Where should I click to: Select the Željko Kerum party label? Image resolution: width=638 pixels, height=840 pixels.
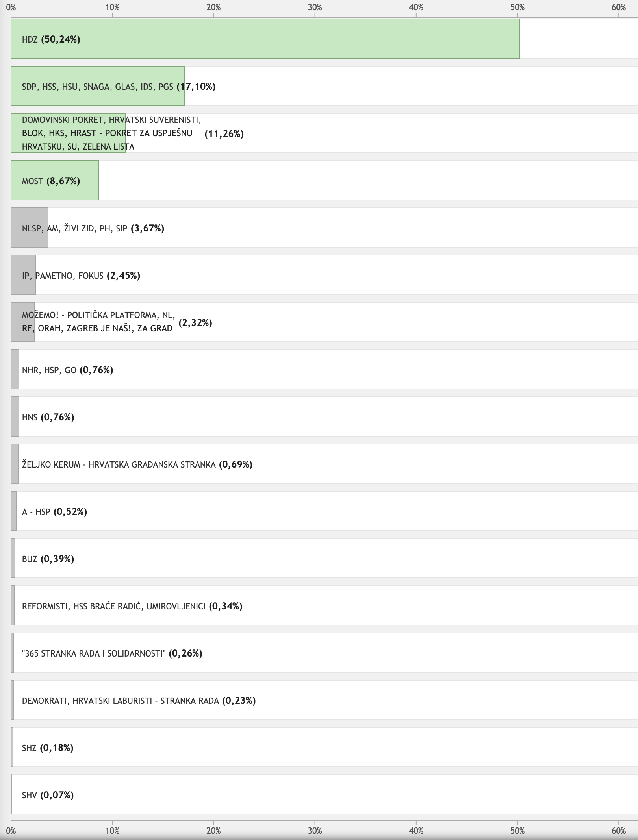(x=137, y=464)
